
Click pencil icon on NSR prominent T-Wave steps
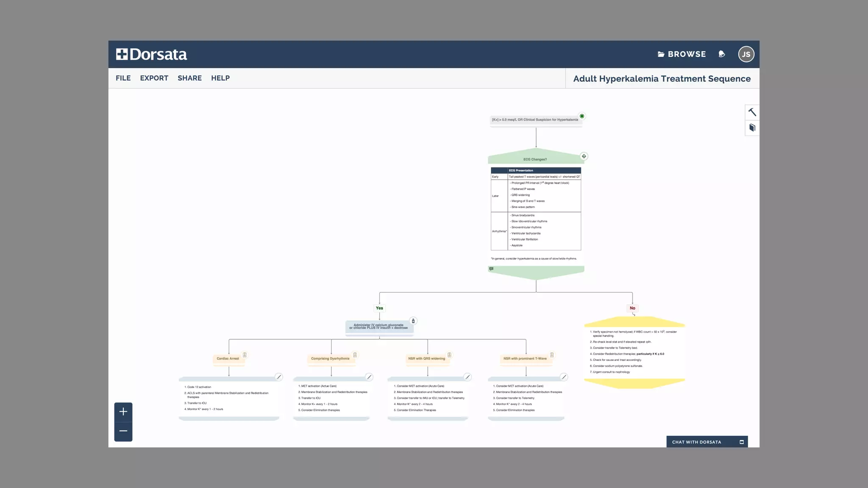pos(564,377)
